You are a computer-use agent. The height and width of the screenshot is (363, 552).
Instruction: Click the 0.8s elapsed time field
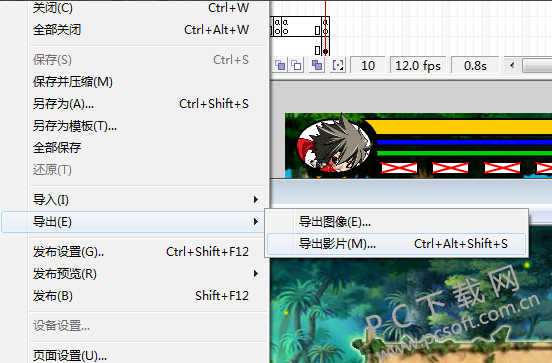[475, 65]
